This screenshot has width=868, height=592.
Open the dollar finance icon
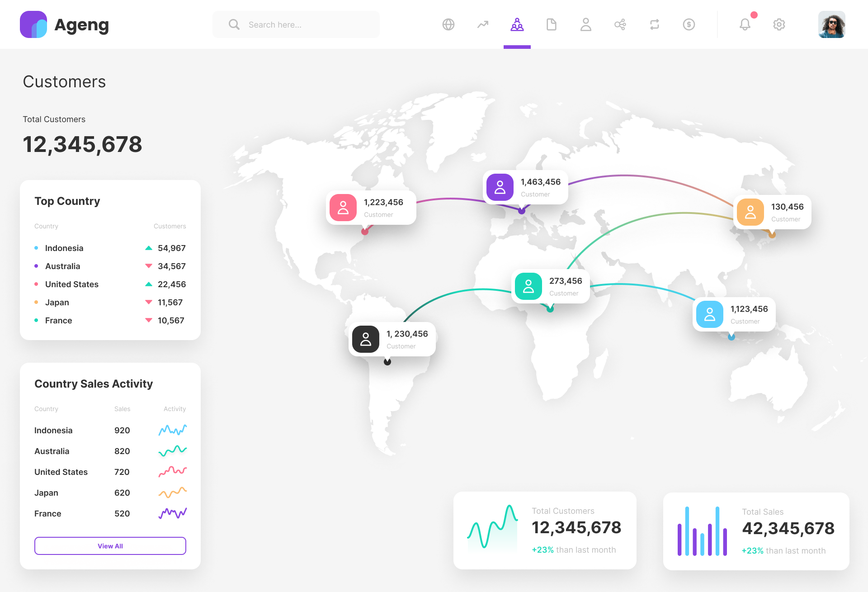(x=689, y=24)
